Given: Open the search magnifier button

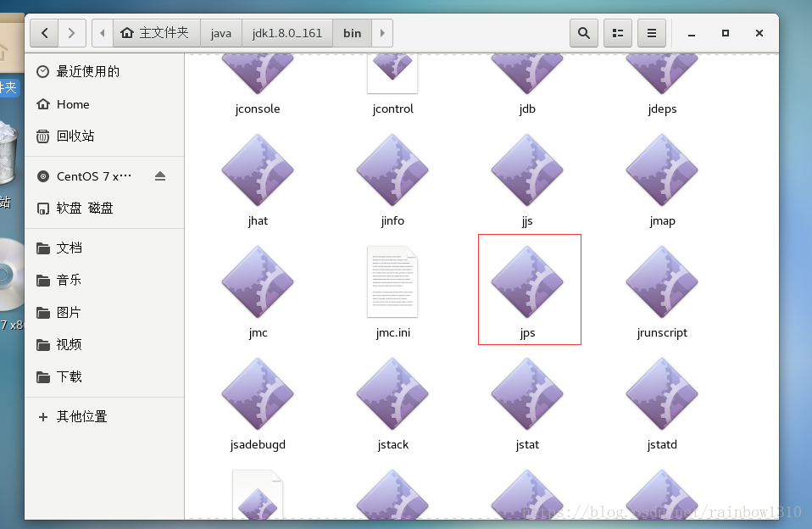Looking at the screenshot, I should (584, 33).
